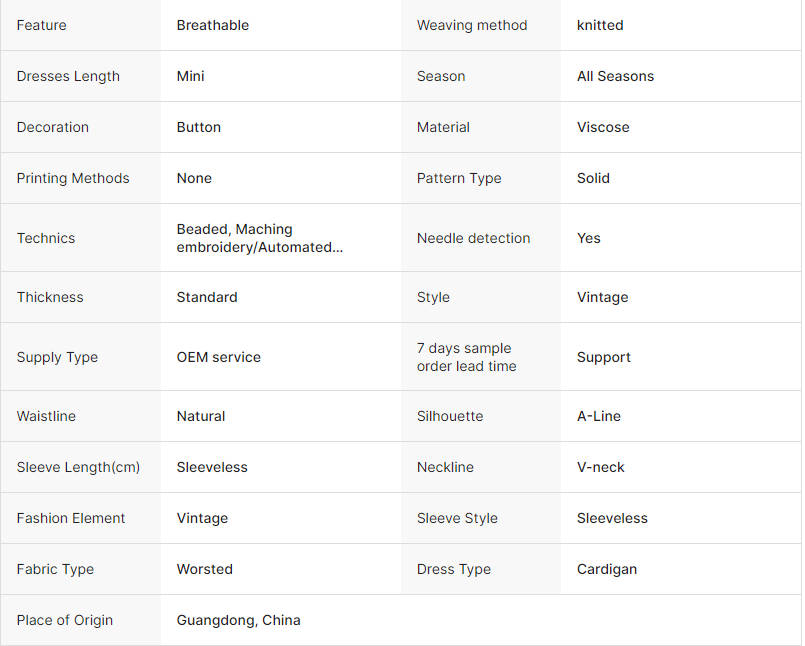805x646 pixels.
Task: Select the Vintage style value
Action: (x=603, y=297)
